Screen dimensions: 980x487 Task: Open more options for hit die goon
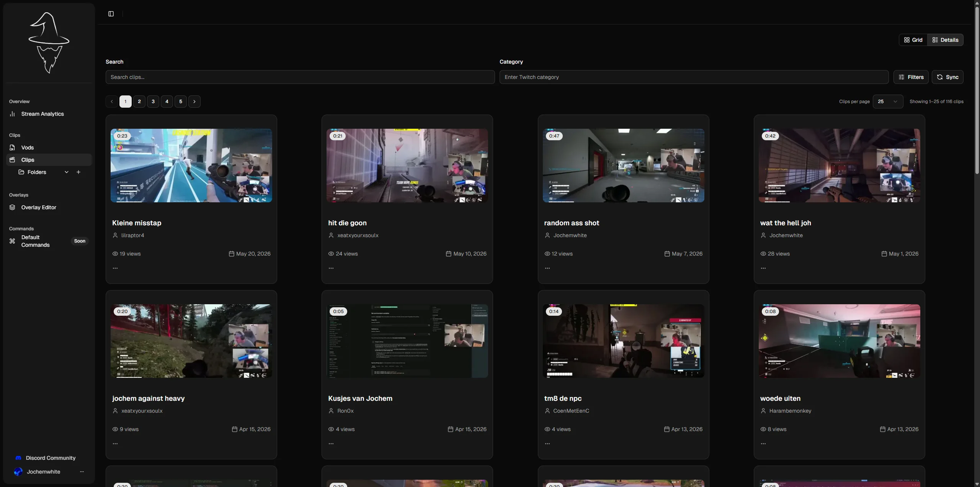click(x=331, y=268)
